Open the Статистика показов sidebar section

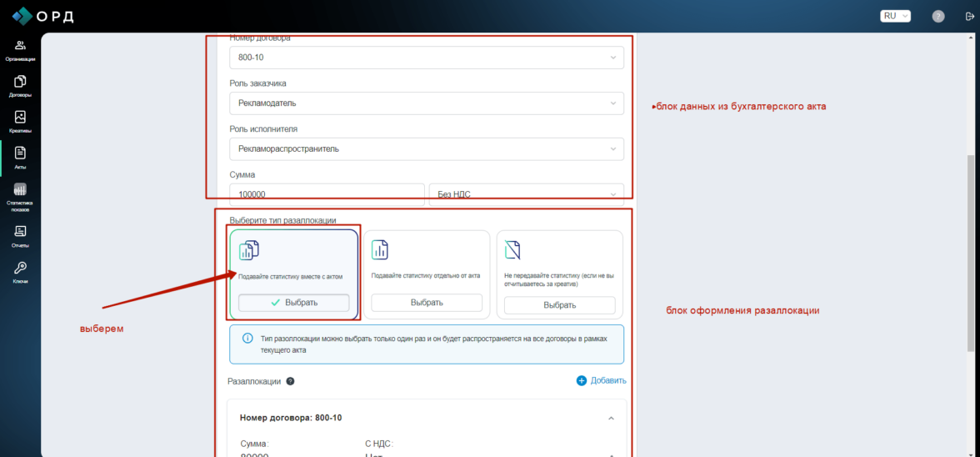(x=20, y=198)
